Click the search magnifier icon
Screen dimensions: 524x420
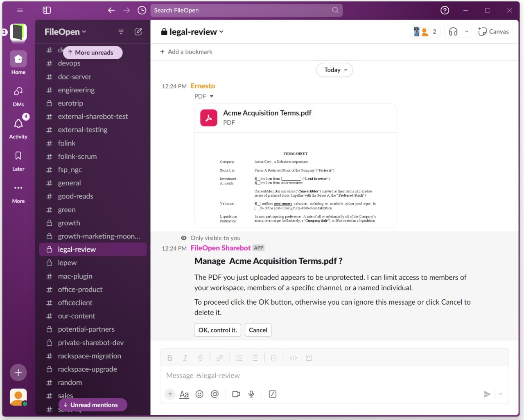click(335, 10)
